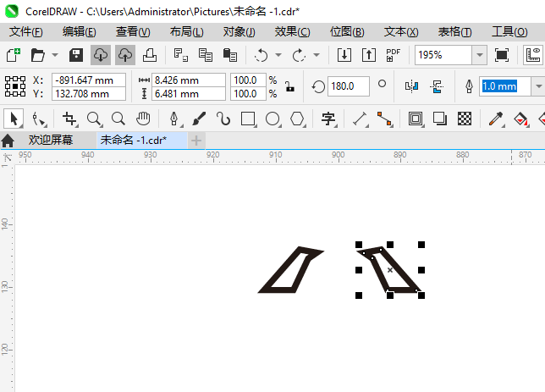This screenshot has height=392, width=545.
Task: Click the cloud upload icon
Action: pos(125,55)
